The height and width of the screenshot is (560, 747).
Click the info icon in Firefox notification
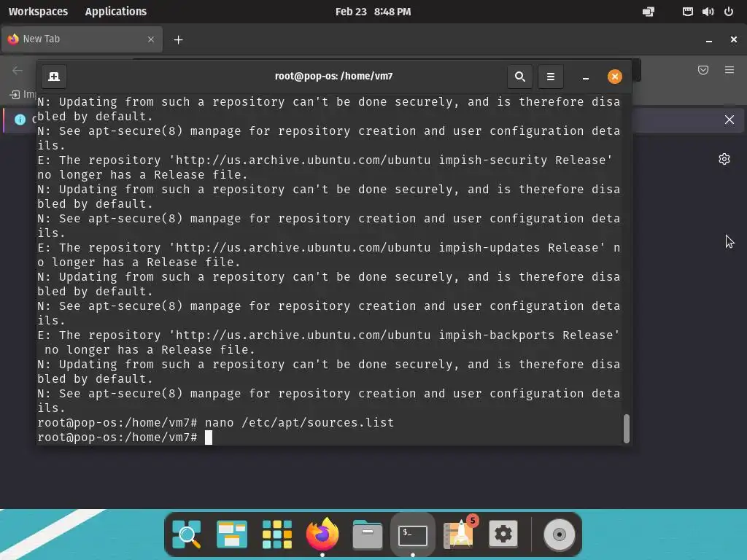pyautogui.click(x=20, y=120)
